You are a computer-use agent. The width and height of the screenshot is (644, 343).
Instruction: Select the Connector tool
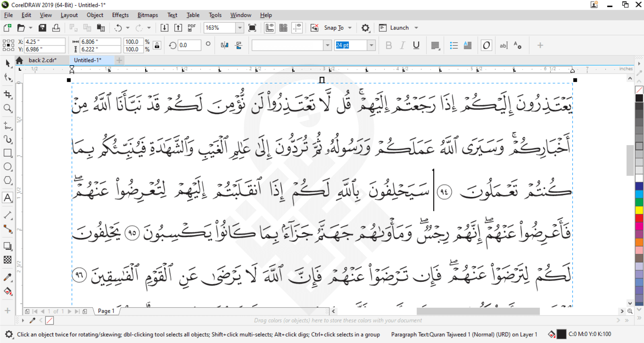pos(8,229)
